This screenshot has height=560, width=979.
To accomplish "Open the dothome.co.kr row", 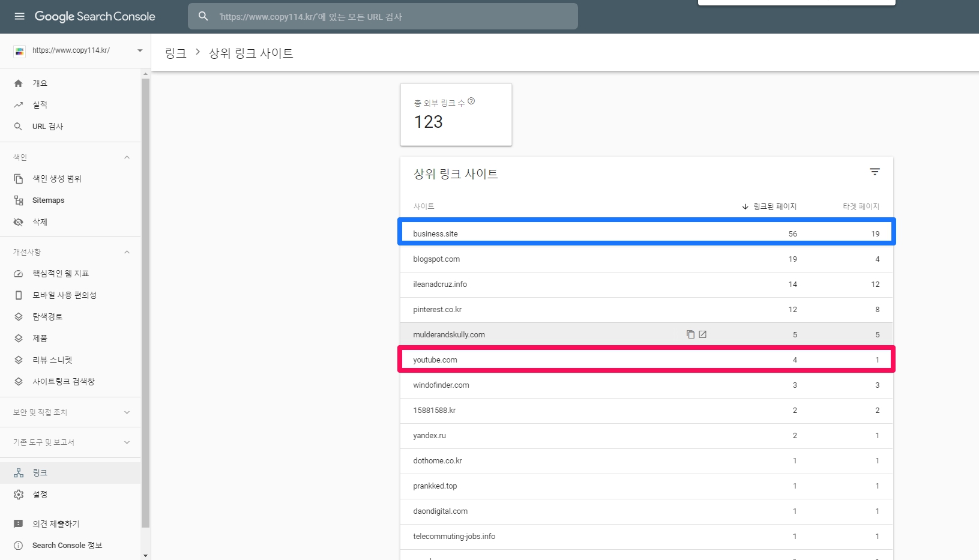I will (646, 461).
